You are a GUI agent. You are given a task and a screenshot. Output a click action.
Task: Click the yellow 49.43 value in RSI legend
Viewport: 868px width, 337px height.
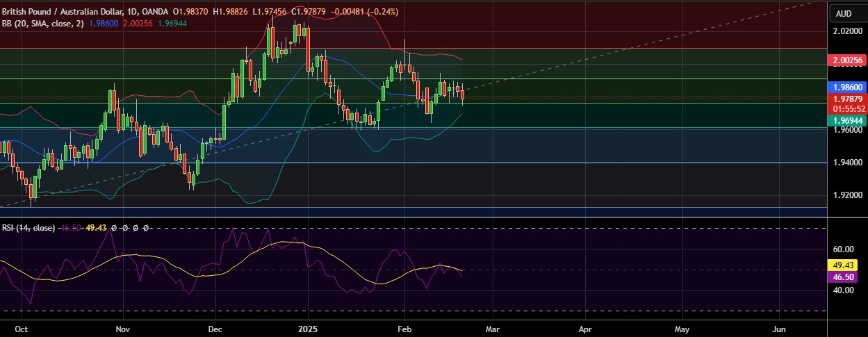95,227
